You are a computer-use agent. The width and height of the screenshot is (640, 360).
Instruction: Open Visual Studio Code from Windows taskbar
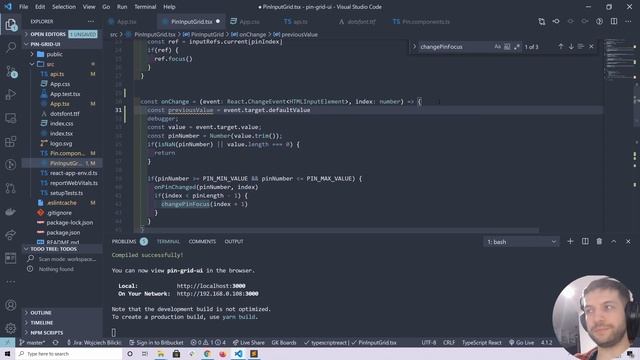(x=238, y=353)
